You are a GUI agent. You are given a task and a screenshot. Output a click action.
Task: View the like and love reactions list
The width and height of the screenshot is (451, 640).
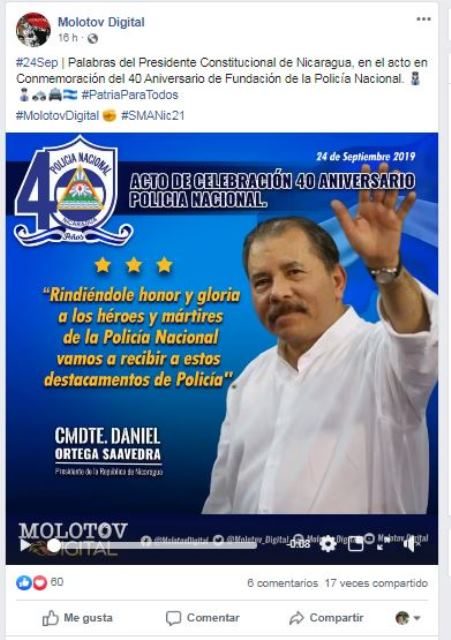tap(40, 582)
